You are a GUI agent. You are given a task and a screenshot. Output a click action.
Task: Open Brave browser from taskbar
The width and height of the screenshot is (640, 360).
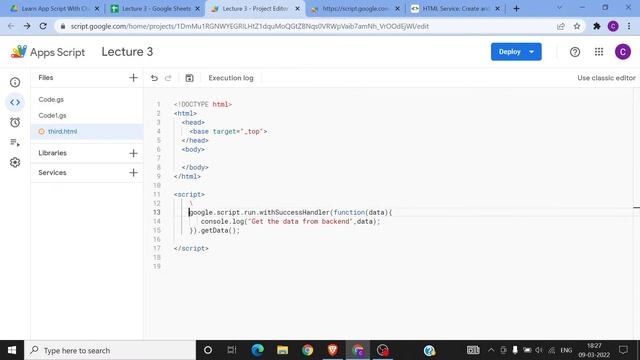coord(333,350)
